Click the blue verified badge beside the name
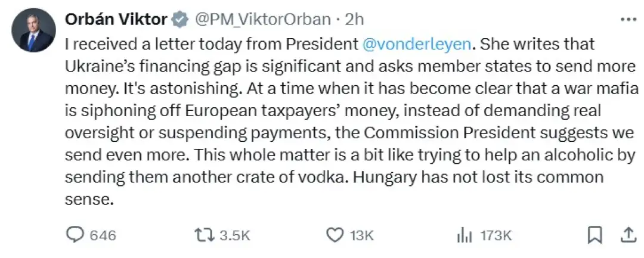The width and height of the screenshot is (644, 258). [179, 20]
